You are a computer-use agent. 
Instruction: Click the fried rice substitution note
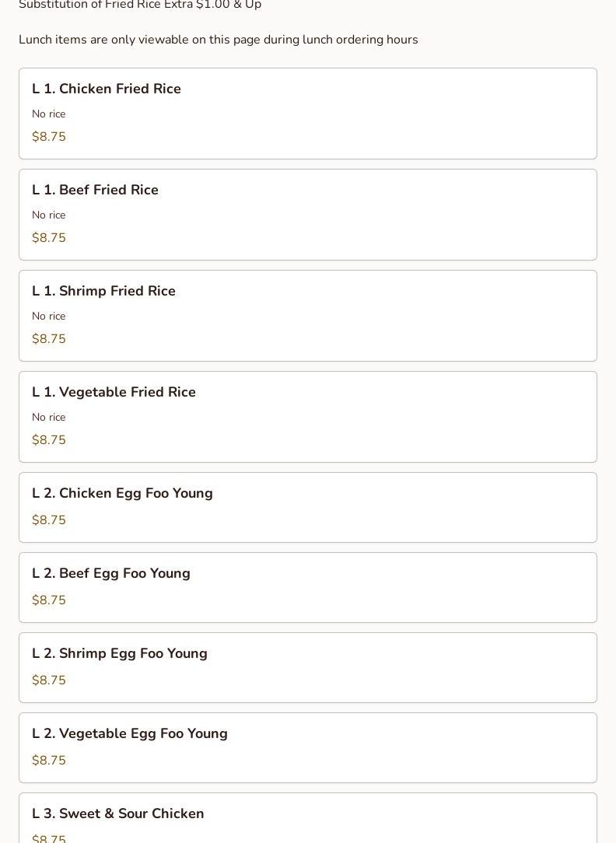coord(140,5)
